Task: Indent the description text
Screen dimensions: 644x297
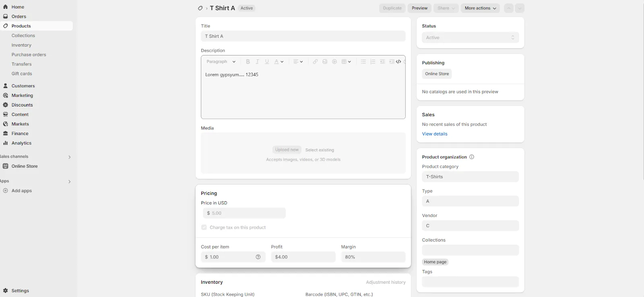Action: click(x=392, y=61)
